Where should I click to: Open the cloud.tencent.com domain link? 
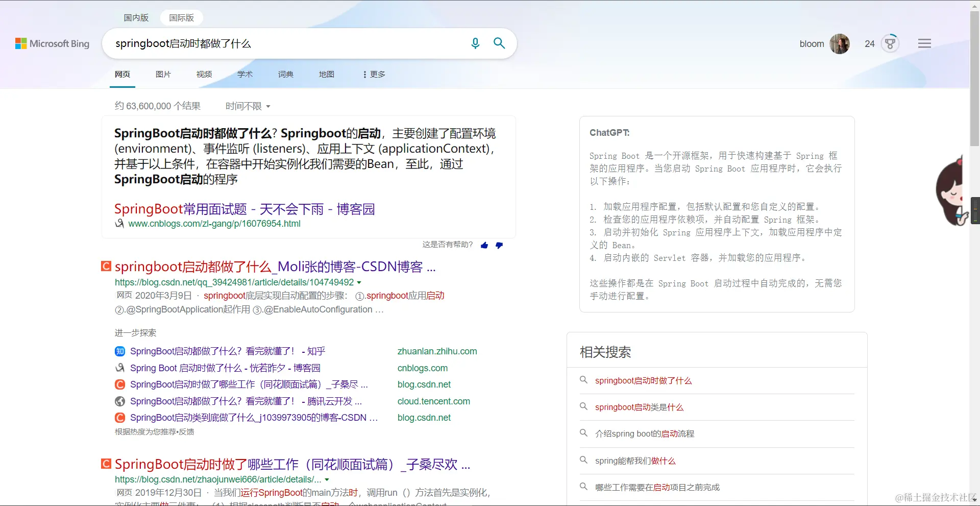pos(434,401)
